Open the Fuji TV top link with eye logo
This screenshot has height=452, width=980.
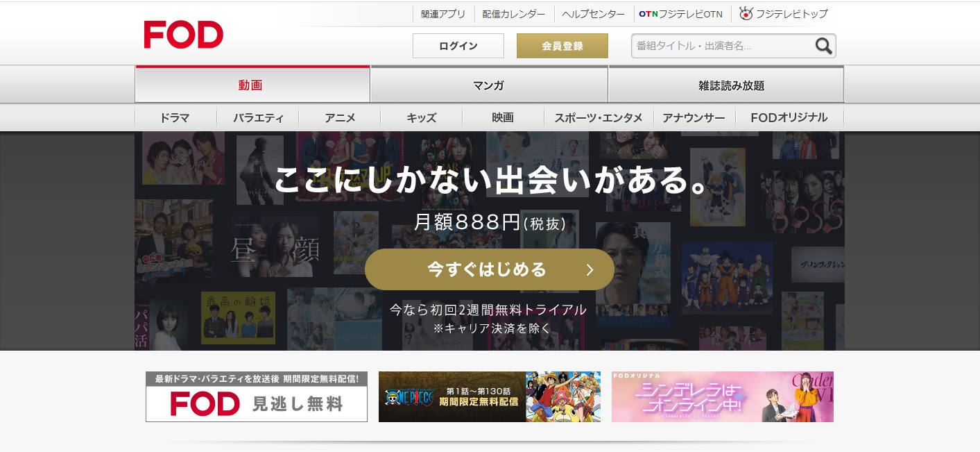(784, 14)
